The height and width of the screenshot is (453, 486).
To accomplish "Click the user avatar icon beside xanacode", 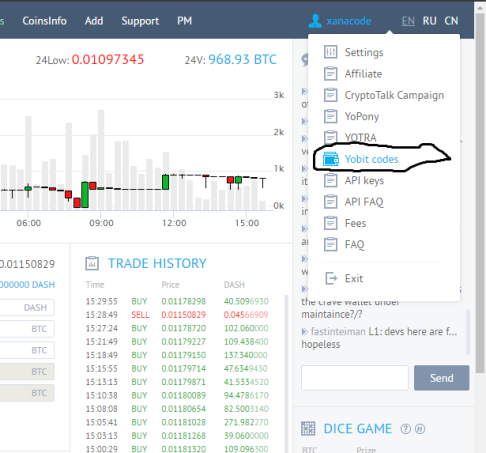I will pos(315,21).
